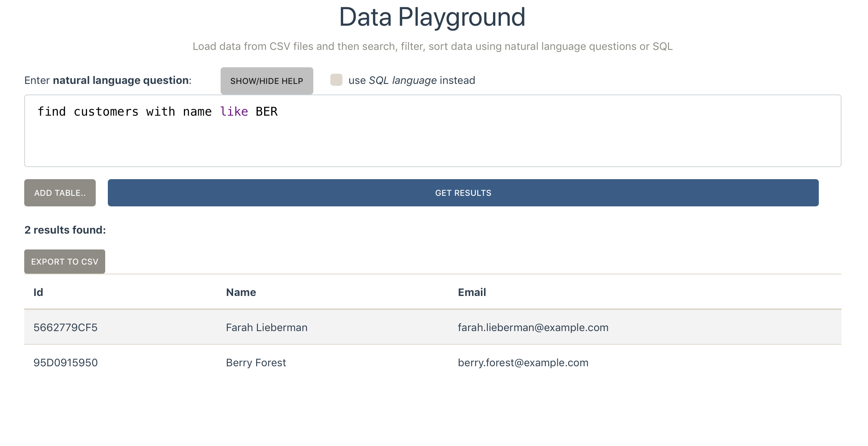Viewport: 868px width, 446px height.
Task: Enable the use SQL language checkbox
Action: click(x=336, y=80)
